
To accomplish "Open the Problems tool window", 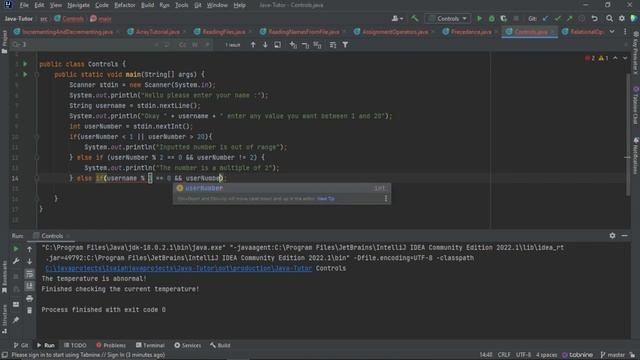I will tap(111, 345).
